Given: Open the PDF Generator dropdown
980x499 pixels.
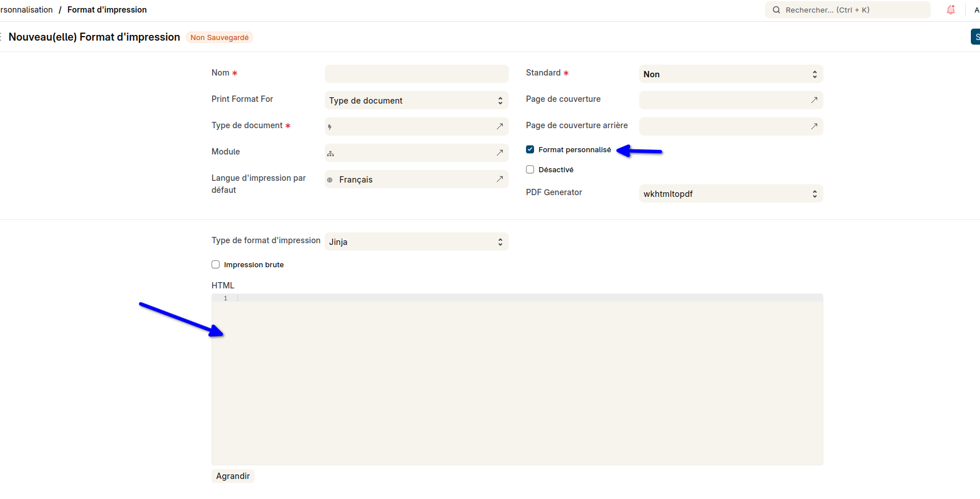Looking at the screenshot, I should (731, 194).
